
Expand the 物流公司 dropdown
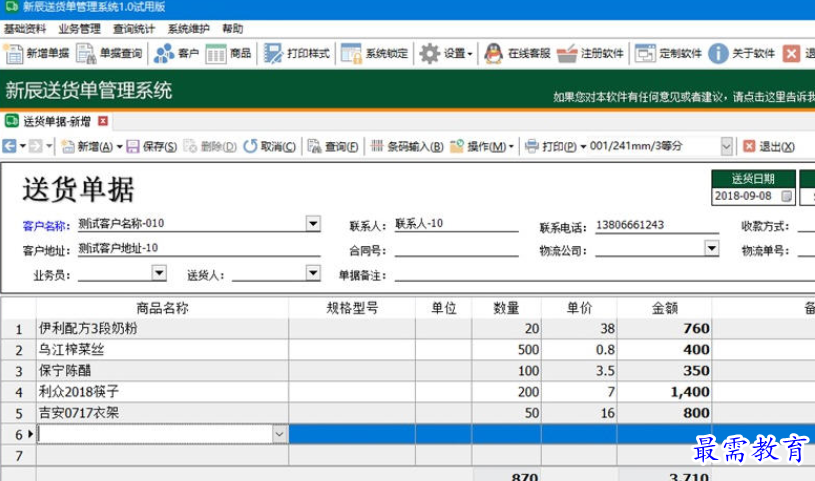click(712, 248)
